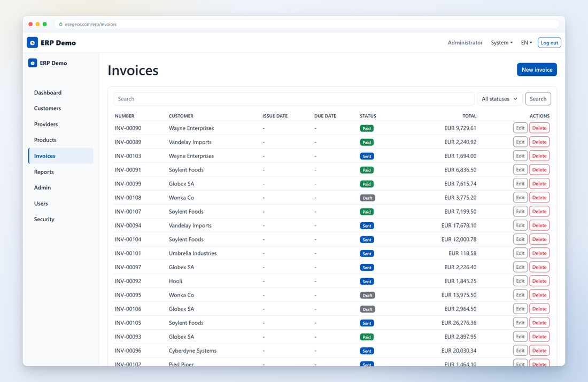This screenshot has width=588, height=382.
Task: Edit invoice INV-00101
Action: 520,253
